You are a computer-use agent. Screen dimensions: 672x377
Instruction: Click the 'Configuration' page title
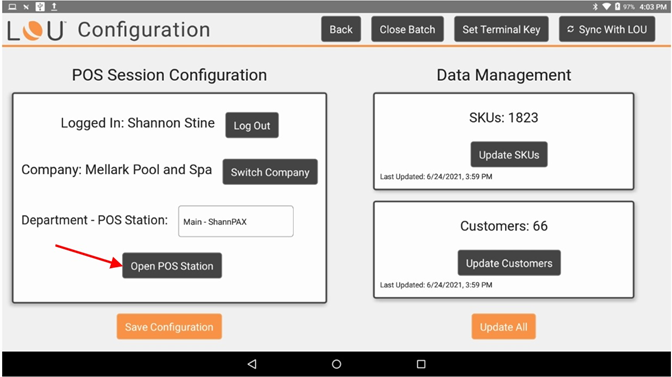[x=144, y=30]
